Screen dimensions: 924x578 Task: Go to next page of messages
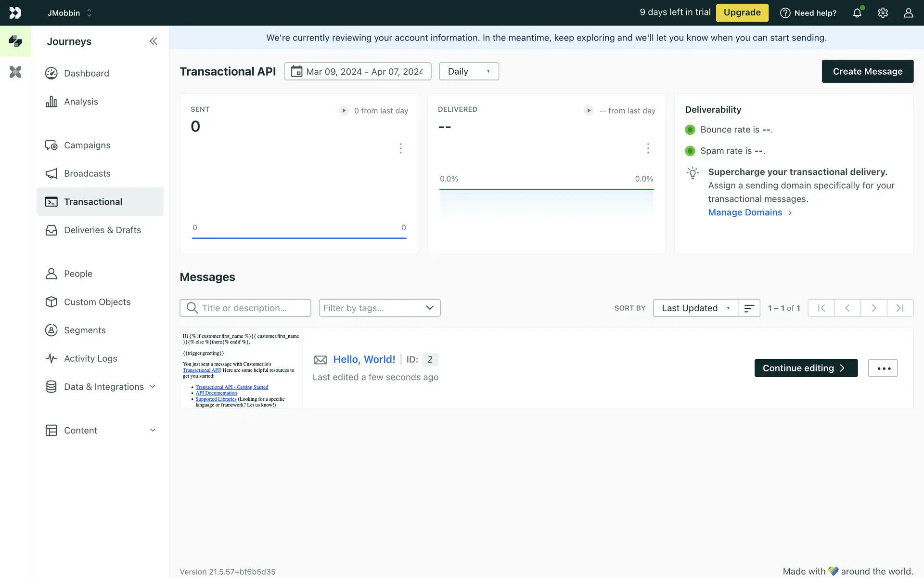tap(873, 308)
